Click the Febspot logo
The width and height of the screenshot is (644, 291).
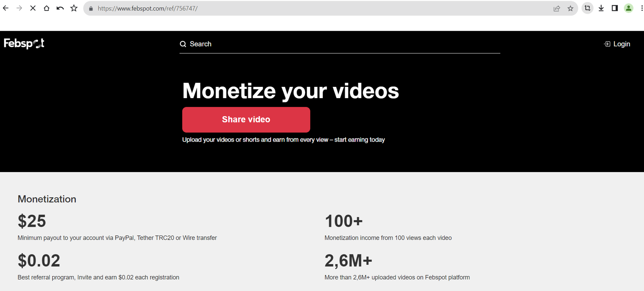tap(24, 43)
